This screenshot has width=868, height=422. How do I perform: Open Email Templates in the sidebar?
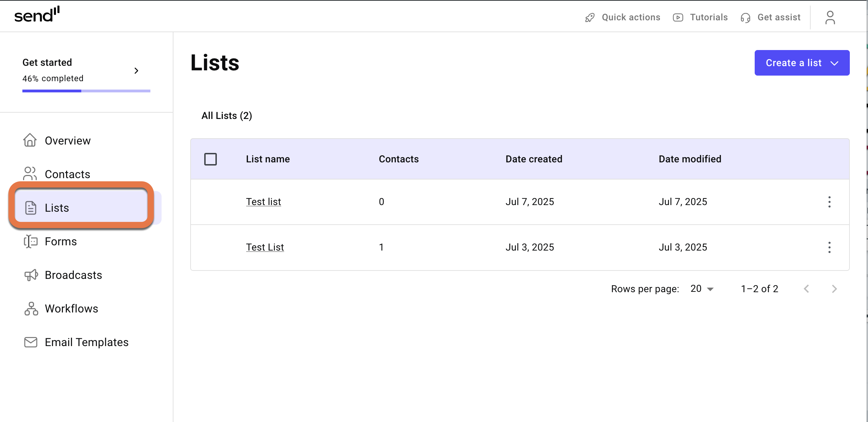tap(86, 342)
